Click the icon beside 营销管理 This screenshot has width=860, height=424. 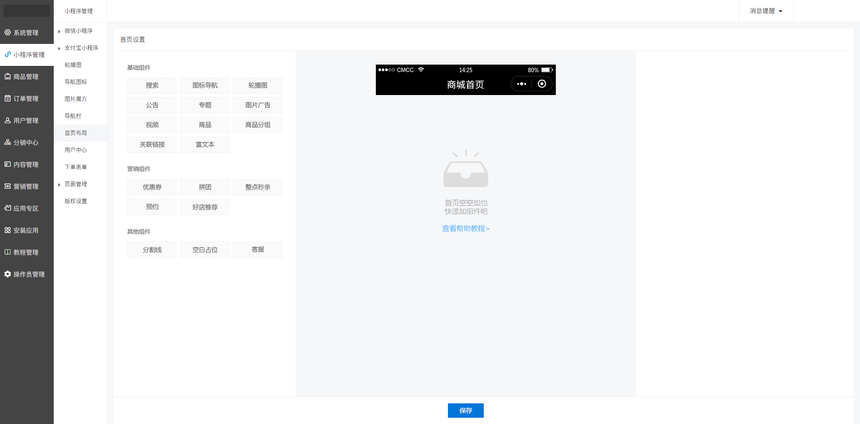pyautogui.click(x=7, y=187)
